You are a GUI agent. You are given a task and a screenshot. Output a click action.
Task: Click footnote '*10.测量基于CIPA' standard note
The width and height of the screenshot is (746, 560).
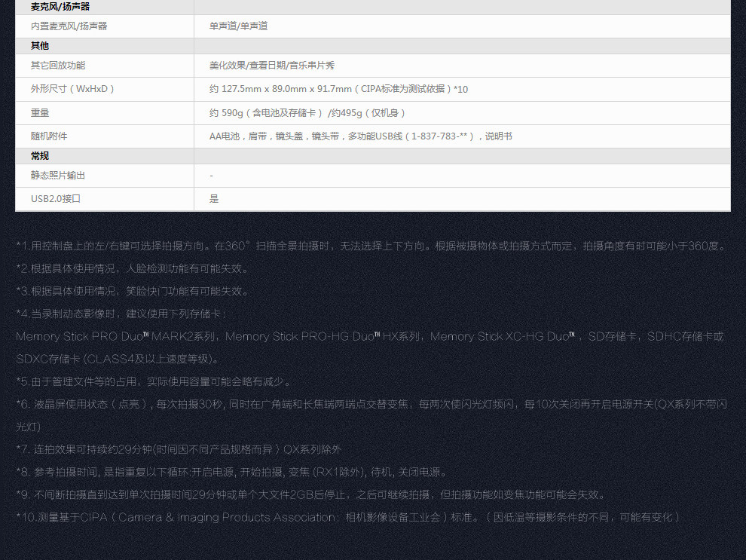348,517
